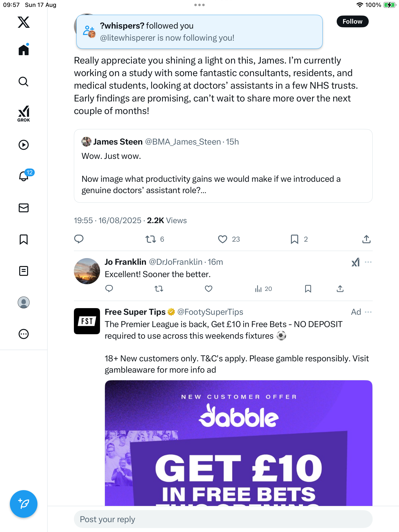The image size is (399, 532).
Task: Open the Search page
Action: point(24,82)
